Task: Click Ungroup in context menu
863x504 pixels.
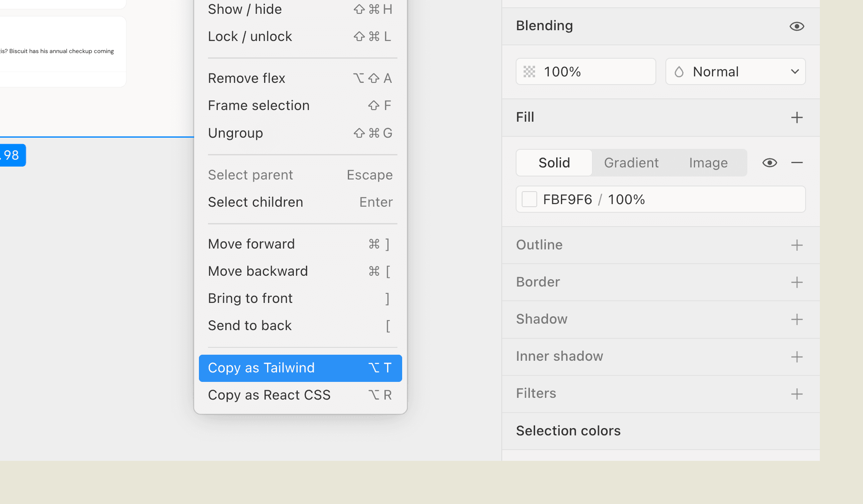Action: [x=300, y=133]
